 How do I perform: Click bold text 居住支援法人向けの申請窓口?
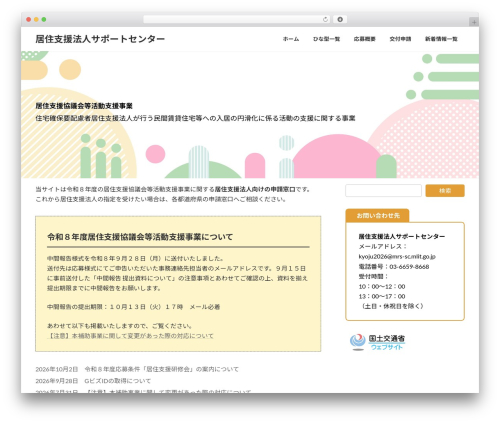pos(255,189)
